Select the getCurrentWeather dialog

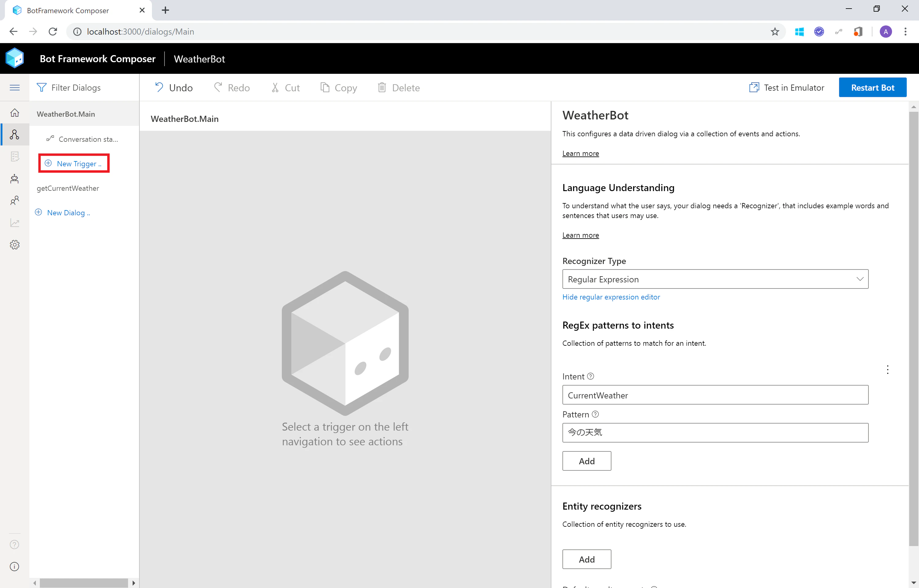84,188
